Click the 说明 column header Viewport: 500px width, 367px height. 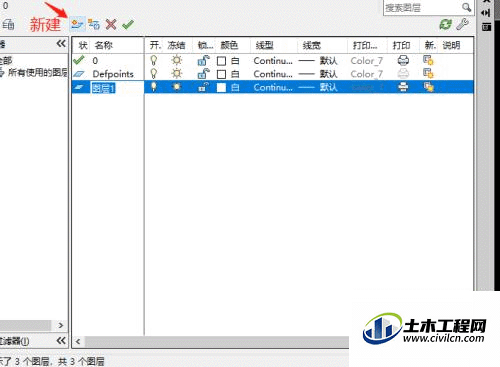(451, 45)
